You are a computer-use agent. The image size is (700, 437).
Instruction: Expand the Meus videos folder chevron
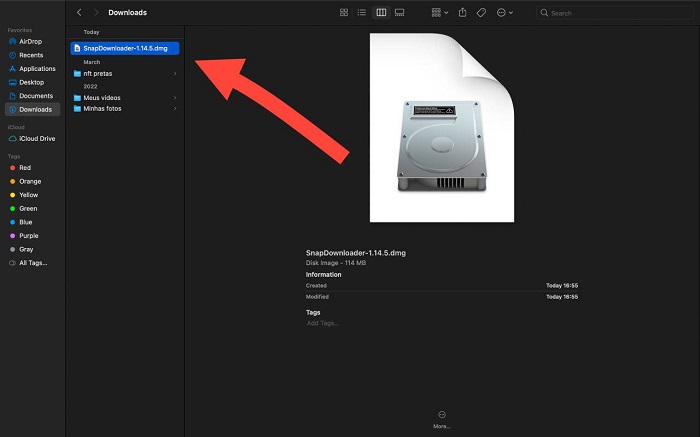(x=175, y=98)
